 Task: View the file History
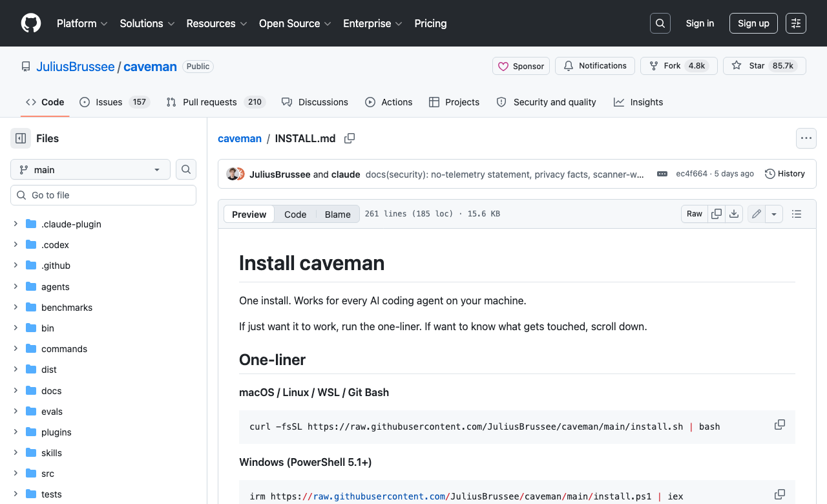(784, 174)
